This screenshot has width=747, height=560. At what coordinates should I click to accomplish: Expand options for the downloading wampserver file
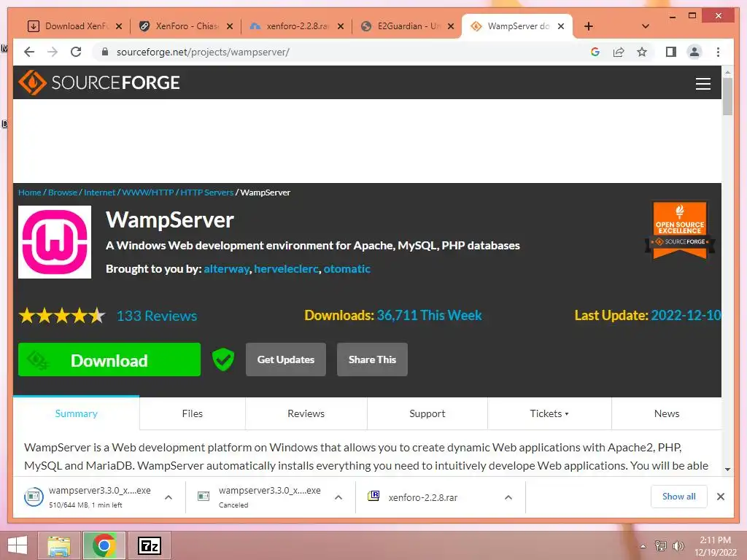click(169, 497)
